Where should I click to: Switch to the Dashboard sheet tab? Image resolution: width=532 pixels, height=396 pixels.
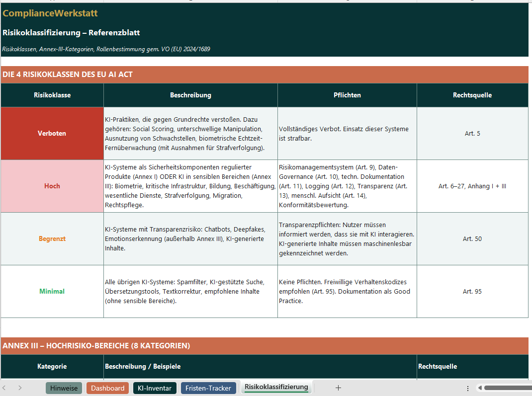(107, 388)
